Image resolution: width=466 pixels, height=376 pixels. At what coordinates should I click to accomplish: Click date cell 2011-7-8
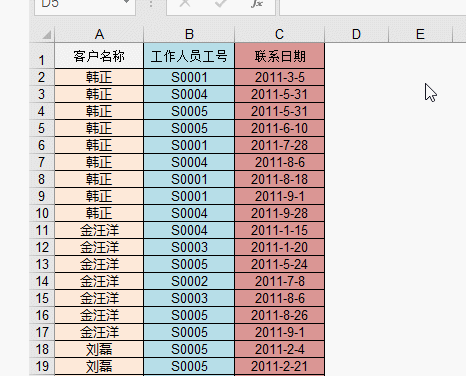click(x=279, y=281)
